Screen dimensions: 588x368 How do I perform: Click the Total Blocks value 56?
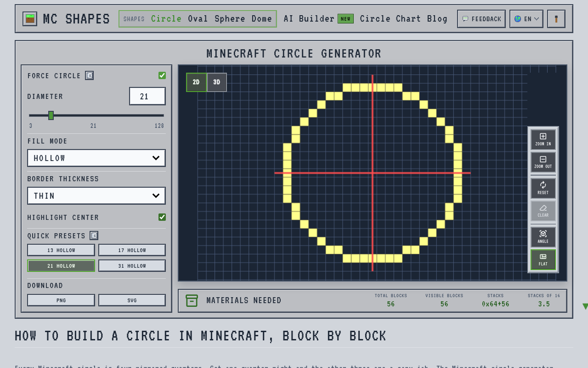tap(391, 304)
